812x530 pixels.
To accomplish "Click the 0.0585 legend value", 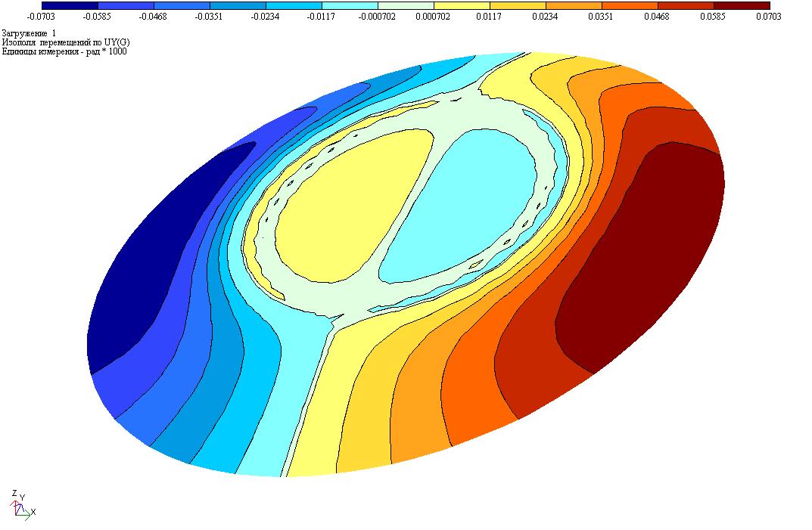I will [x=713, y=17].
